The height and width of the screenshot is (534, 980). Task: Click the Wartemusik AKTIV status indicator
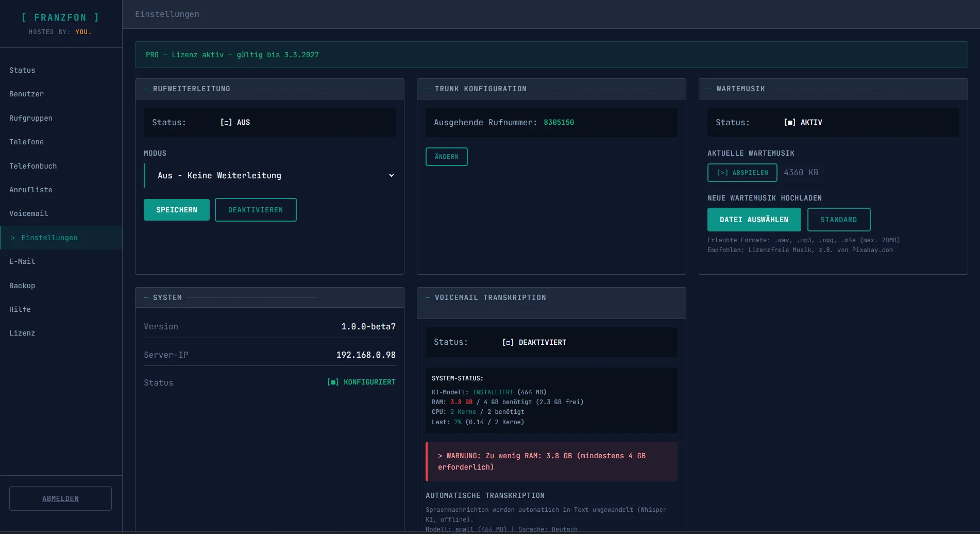803,123
